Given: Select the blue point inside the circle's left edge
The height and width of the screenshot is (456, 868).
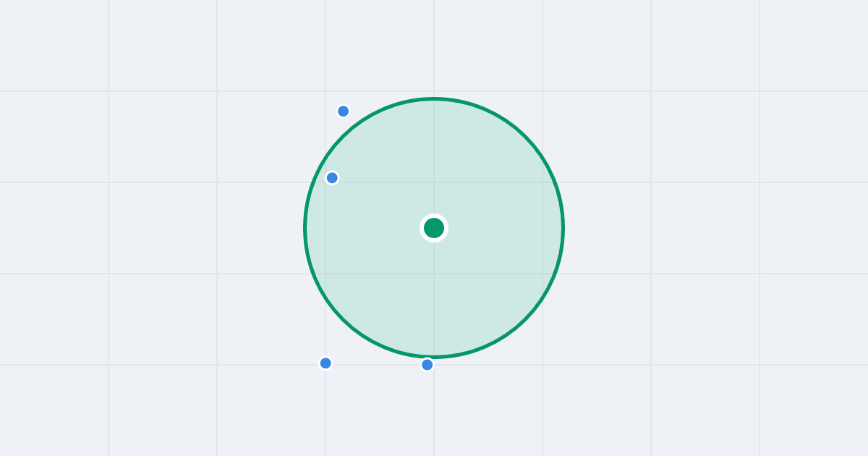Looking at the screenshot, I should [x=332, y=178].
